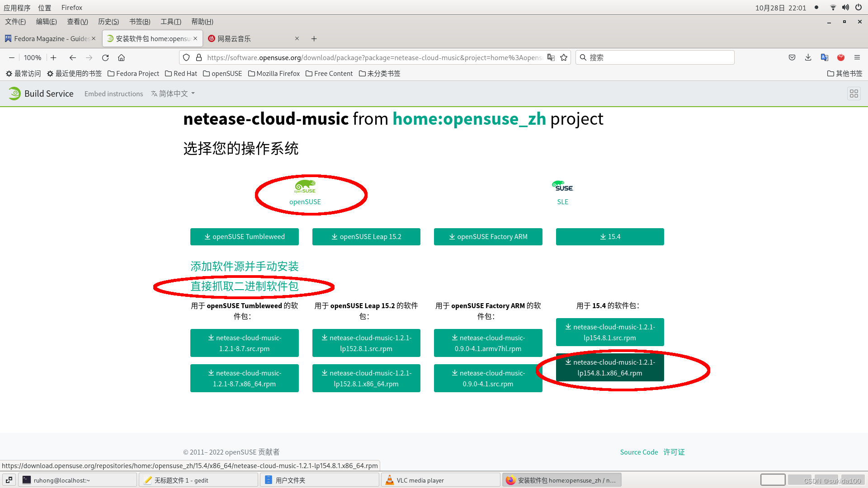The image size is (868, 488).
Task: Go back with the back arrow
Action: (x=72, y=57)
